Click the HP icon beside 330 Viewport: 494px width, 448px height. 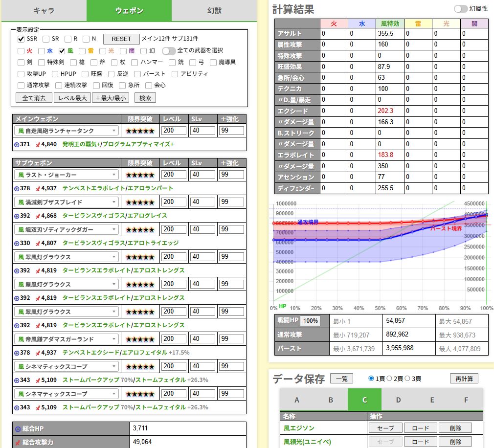pos(17,243)
